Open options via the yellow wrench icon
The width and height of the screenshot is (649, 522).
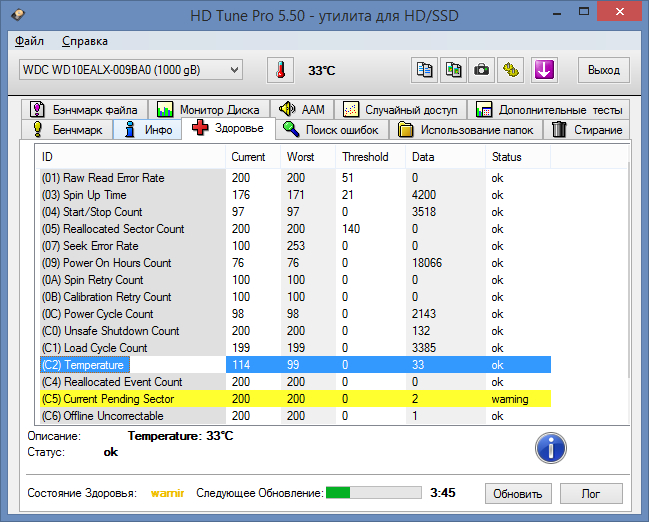click(510, 70)
